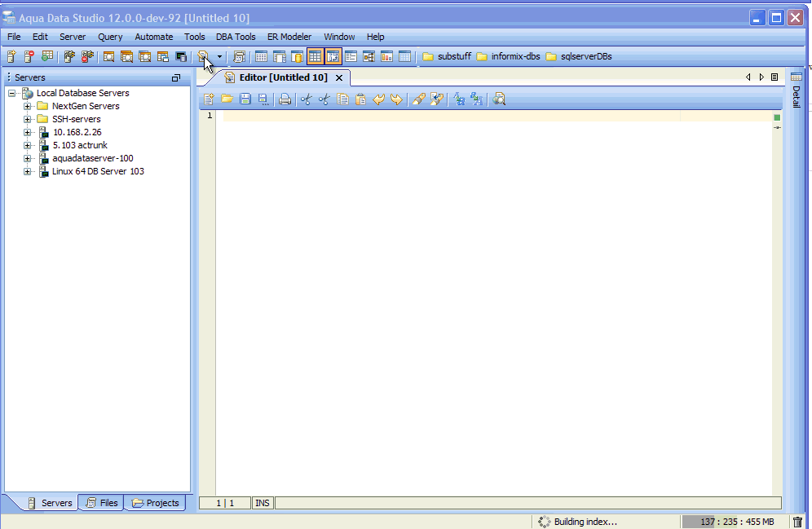Open the Window menu
This screenshot has height=529, width=812.
(x=339, y=37)
